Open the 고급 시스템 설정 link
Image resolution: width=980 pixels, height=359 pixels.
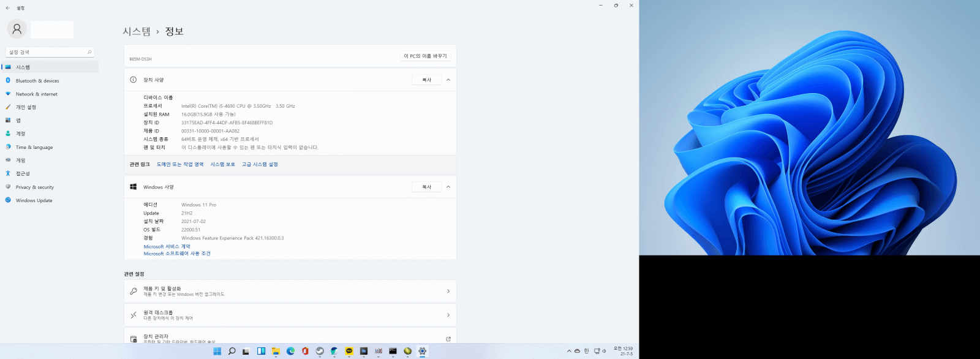(260, 164)
